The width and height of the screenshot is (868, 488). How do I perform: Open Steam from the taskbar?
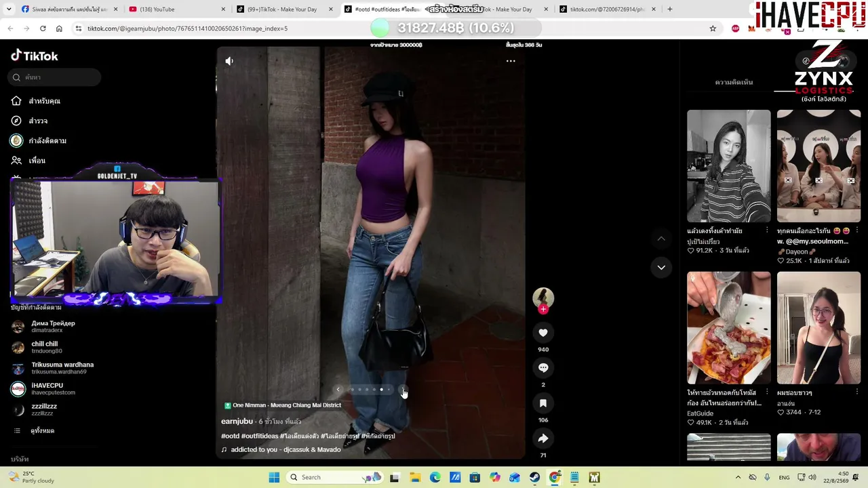tap(535, 477)
